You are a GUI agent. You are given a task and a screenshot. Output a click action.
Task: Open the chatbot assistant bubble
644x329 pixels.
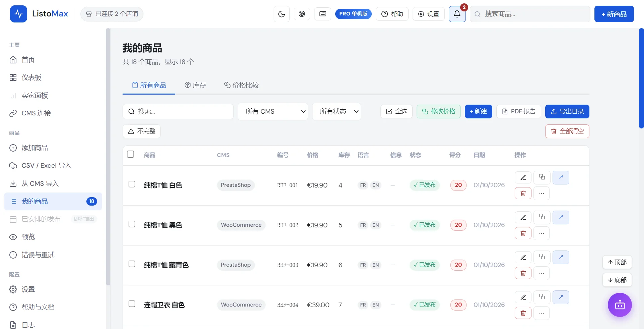point(620,305)
